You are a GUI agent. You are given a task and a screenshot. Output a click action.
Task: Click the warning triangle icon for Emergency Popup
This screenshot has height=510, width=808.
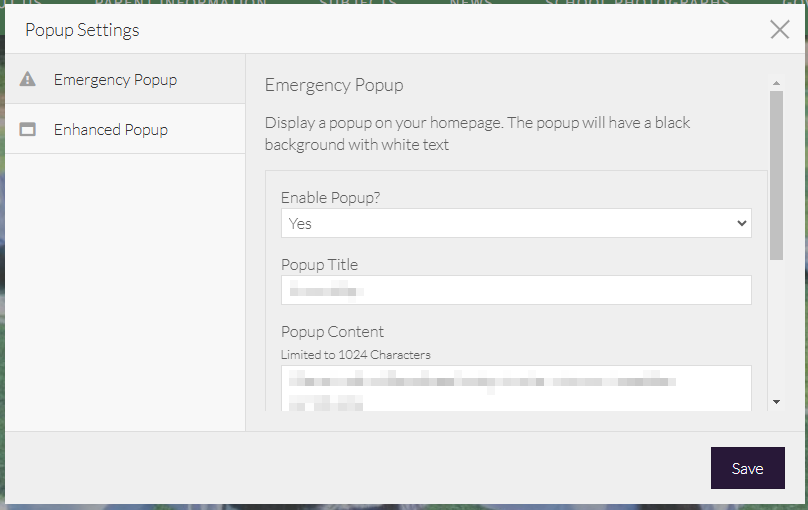[28, 79]
